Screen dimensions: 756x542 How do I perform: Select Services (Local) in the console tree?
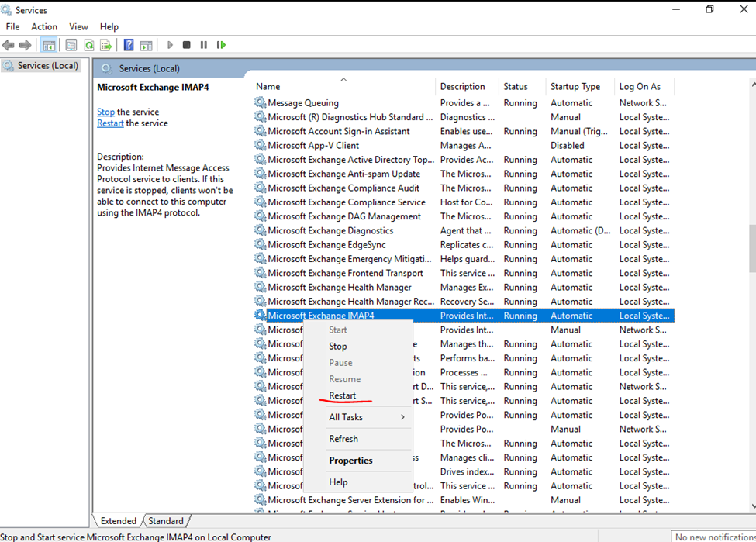47,66
